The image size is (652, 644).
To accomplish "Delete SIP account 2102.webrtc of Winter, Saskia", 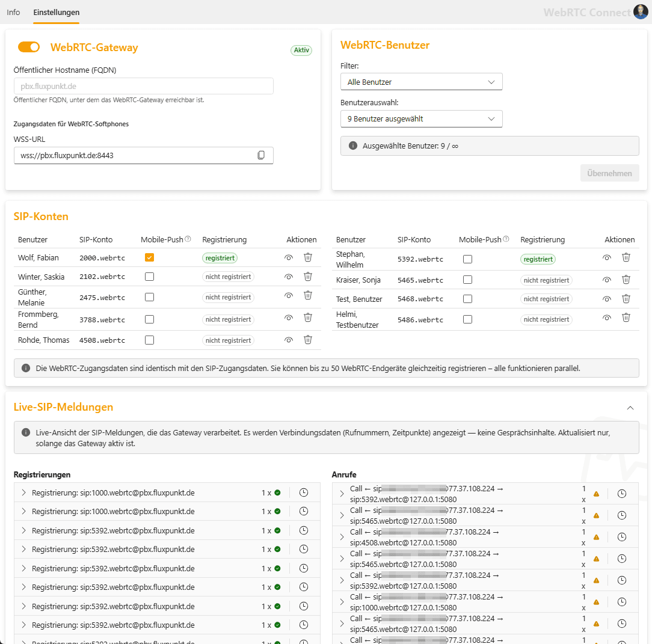I will (308, 277).
